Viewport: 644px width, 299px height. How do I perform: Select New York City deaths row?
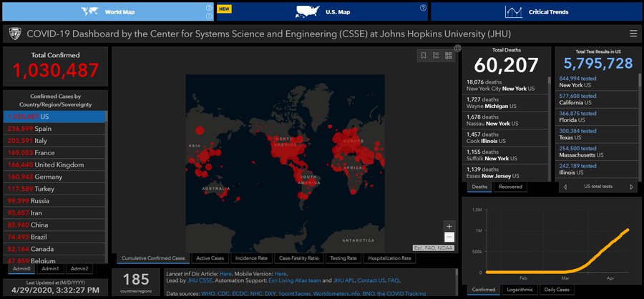click(x=505, y=85)
